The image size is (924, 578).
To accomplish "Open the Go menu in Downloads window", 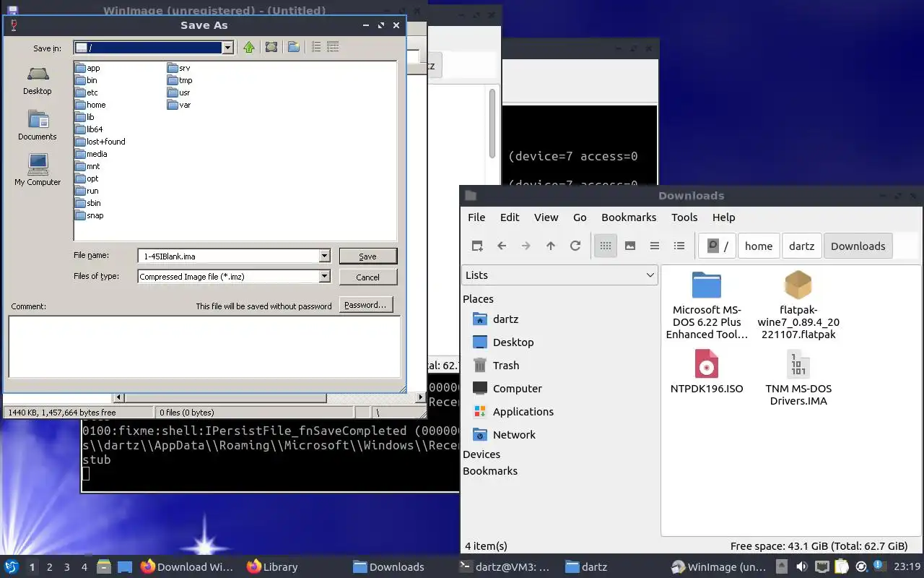I will point(580,217).
